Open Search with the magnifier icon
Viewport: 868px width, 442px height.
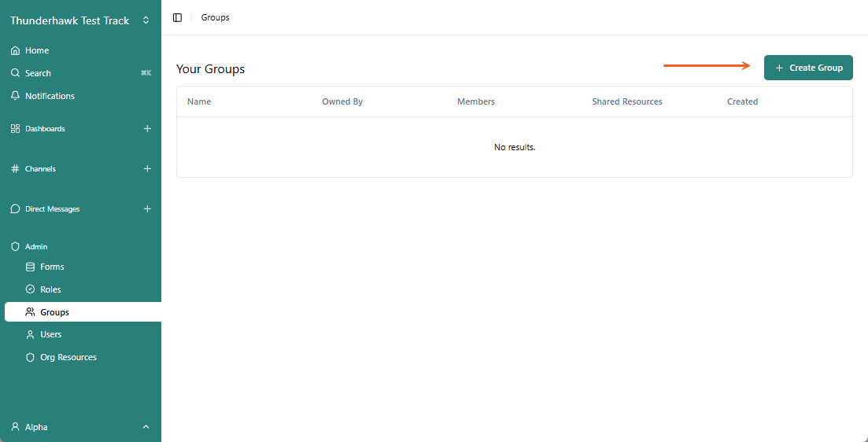pos(16,73)
